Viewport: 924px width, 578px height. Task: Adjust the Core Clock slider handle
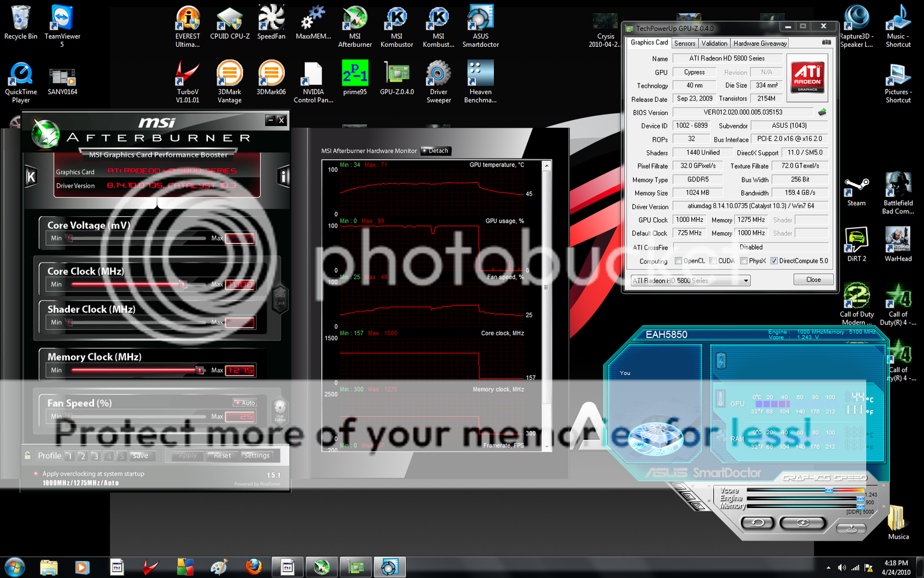[183, 284]
